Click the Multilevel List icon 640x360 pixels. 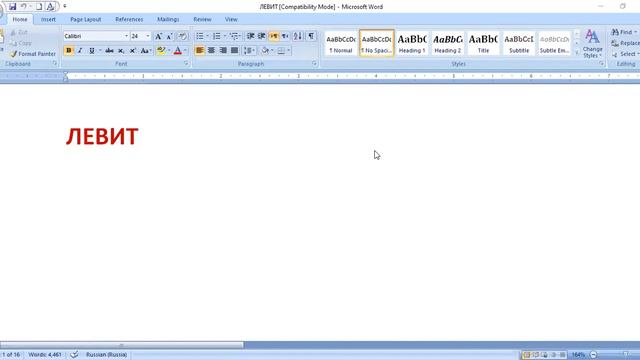coord(234,36)
